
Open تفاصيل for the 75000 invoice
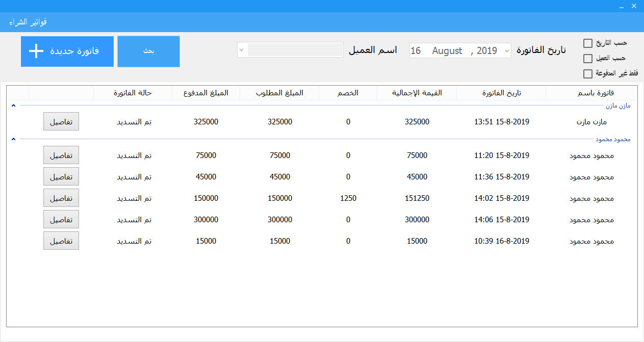coord(61,155)
